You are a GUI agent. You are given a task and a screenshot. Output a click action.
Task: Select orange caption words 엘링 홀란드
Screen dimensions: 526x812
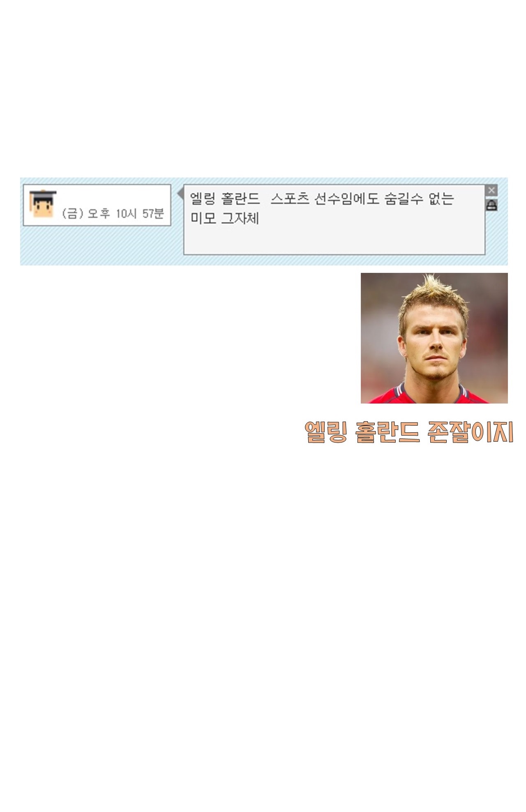pos(362,432)
